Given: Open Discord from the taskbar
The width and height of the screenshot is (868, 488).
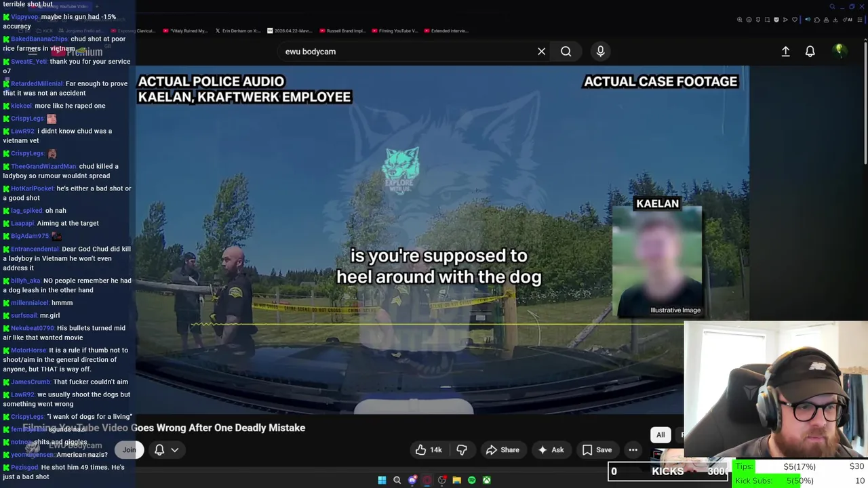Looking at the screenshot, I should (412, 480).
